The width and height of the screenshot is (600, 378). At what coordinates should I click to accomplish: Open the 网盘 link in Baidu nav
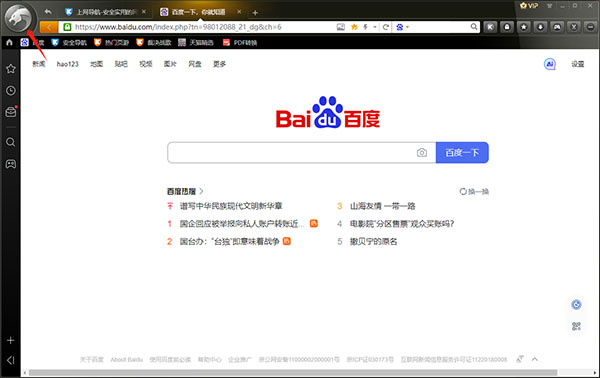(195, 64)
